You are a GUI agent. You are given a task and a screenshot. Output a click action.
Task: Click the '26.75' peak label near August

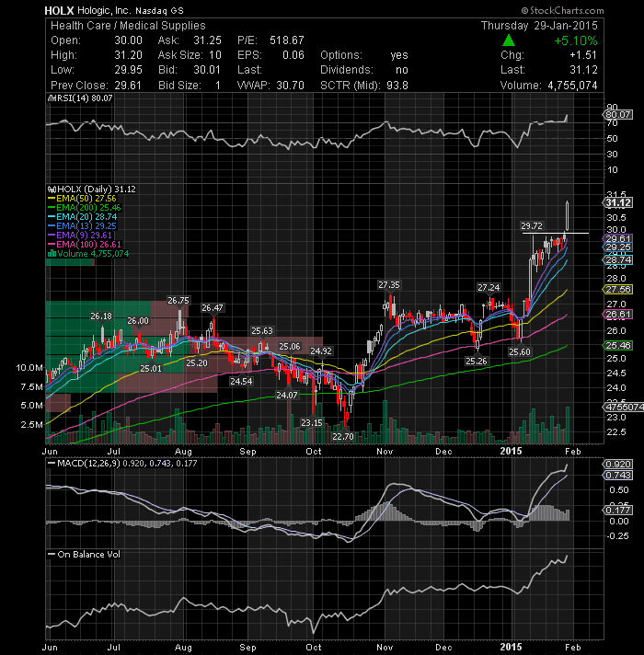(x=178, y=300)
